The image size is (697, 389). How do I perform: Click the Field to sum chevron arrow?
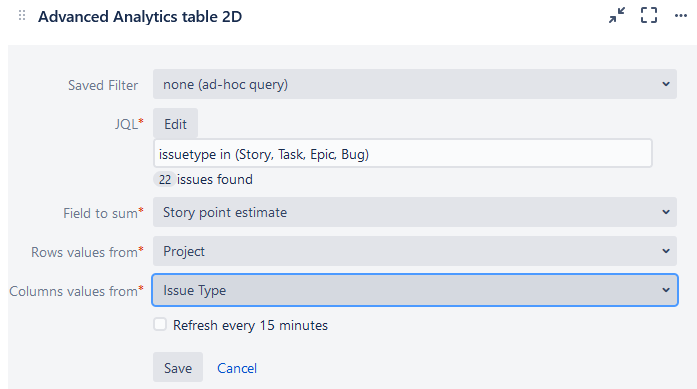pyautogui.click(x=665, y=212)
